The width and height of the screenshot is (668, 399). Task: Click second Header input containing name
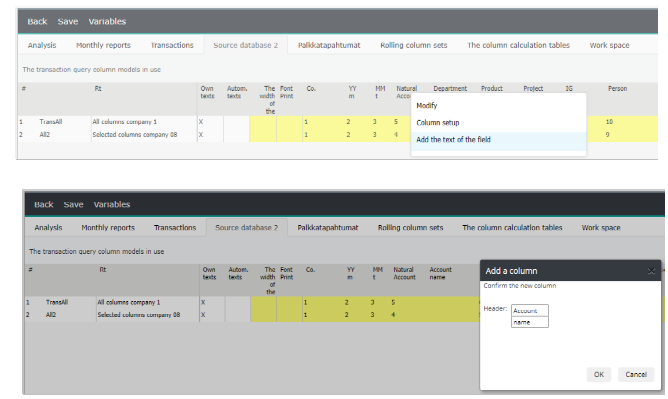pyautogui.click(x=530, y=322)
